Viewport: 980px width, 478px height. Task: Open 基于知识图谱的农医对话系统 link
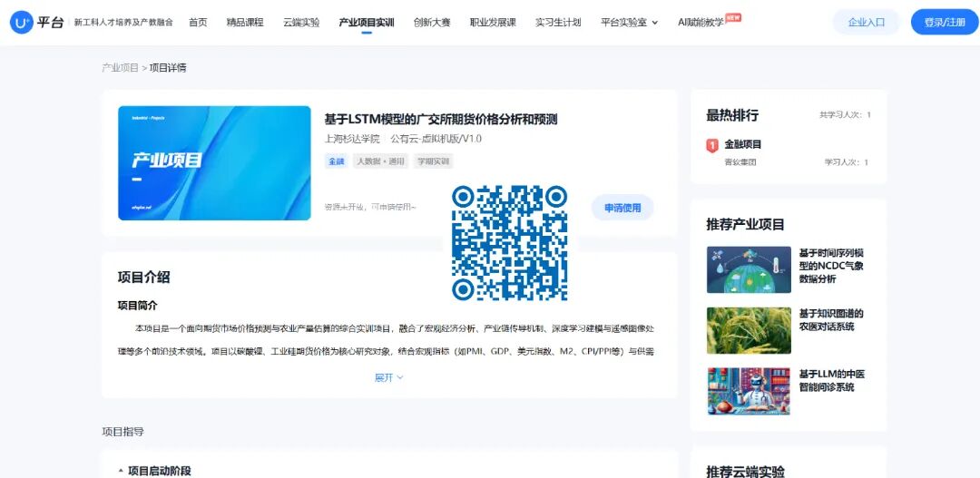point(831,320)
